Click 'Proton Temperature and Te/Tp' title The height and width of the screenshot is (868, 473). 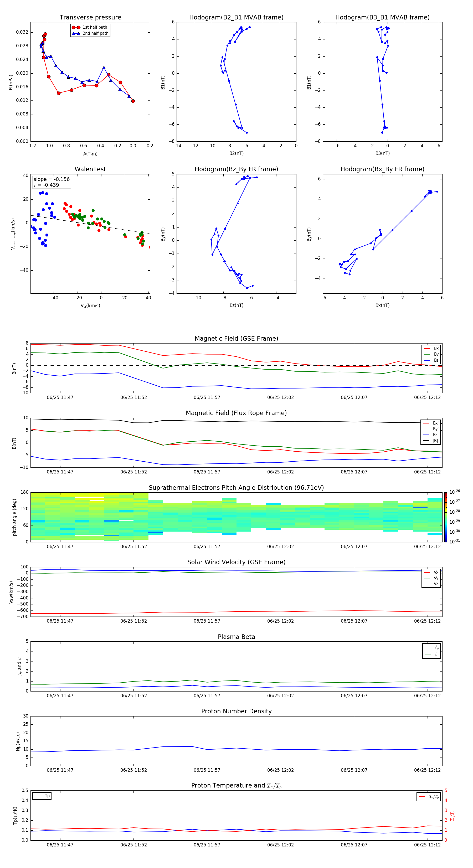coord(236,785)
